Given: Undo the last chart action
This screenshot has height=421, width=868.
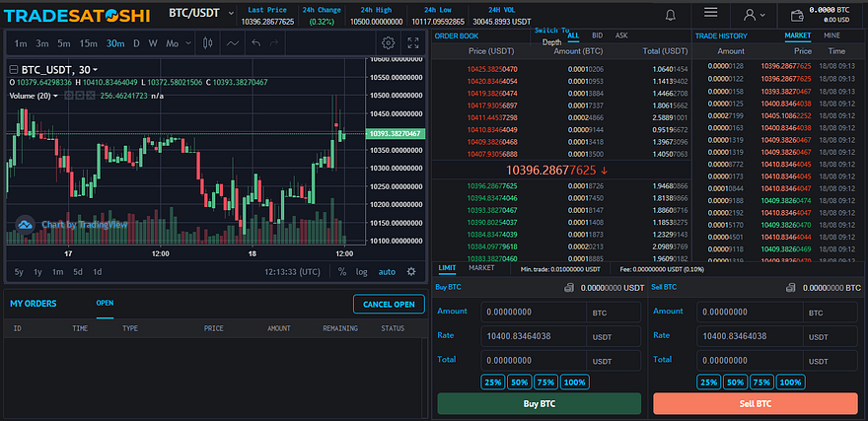Looking at the screenshot, I should pyautogui.click(x=255, y=43).
